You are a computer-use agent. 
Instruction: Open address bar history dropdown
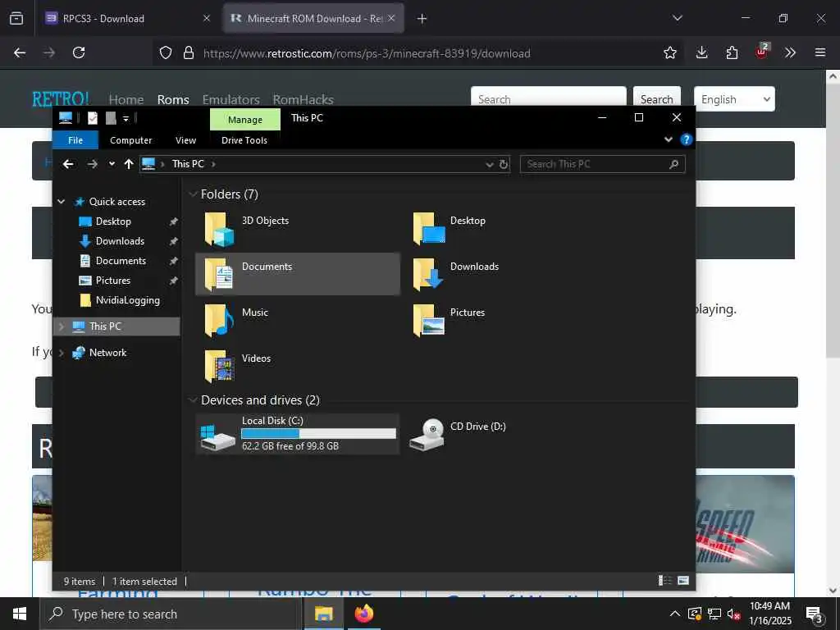(x=489, y=164)
